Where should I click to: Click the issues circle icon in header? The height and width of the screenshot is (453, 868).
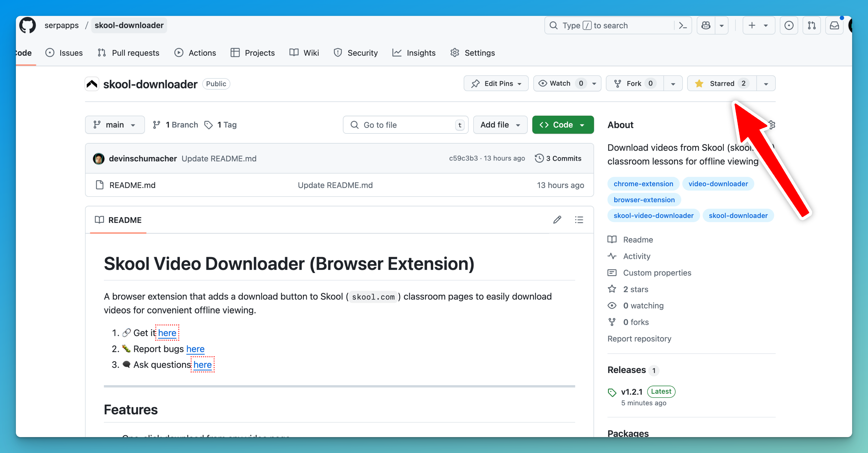(789, 26)
